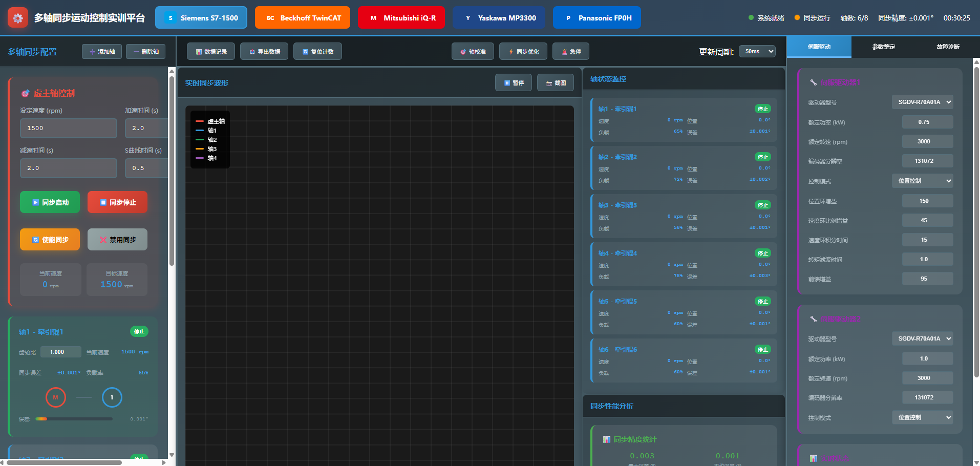Enable sync with 使能同步 button

(50, 240)
